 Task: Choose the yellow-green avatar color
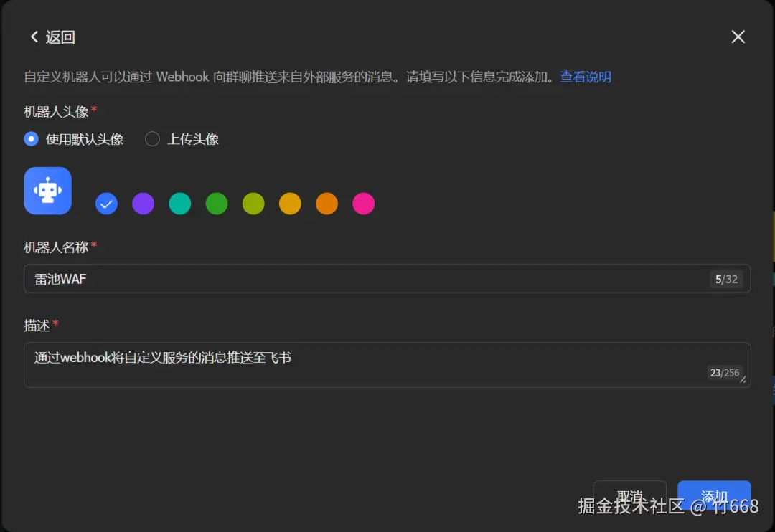point(253,204)
